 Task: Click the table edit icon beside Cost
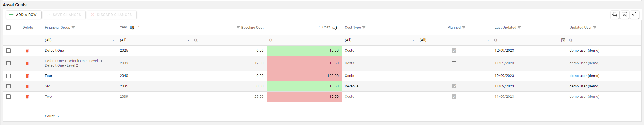[x=335, y=28]
